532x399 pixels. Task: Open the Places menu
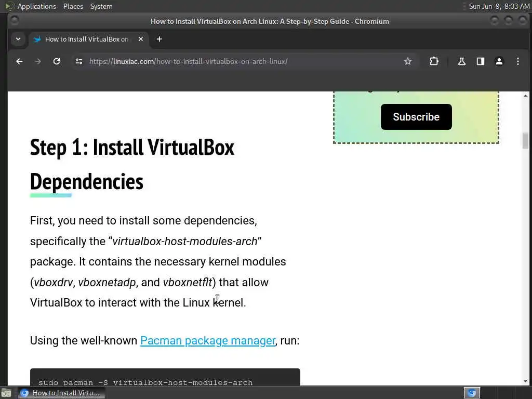tap(73, 6)
